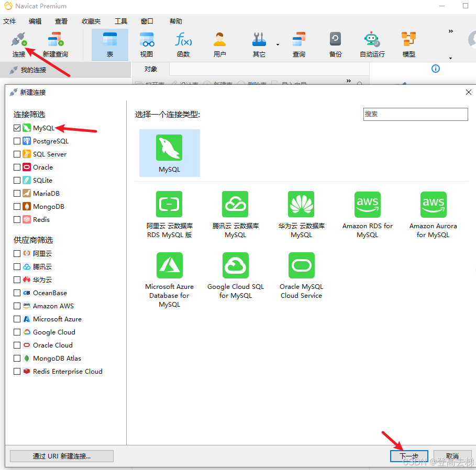Check the OceanBase vendor filter
This screenshot has width=476, height=470.
17,293
